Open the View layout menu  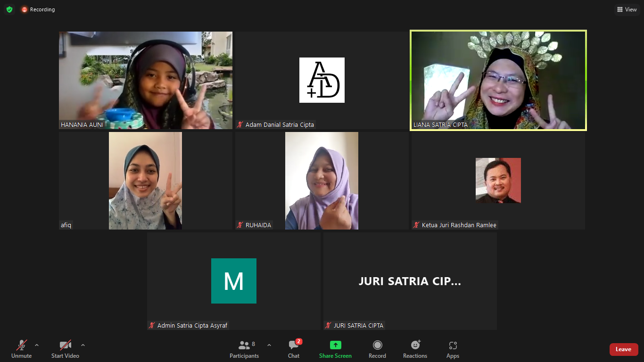click(x=627, y=9)
